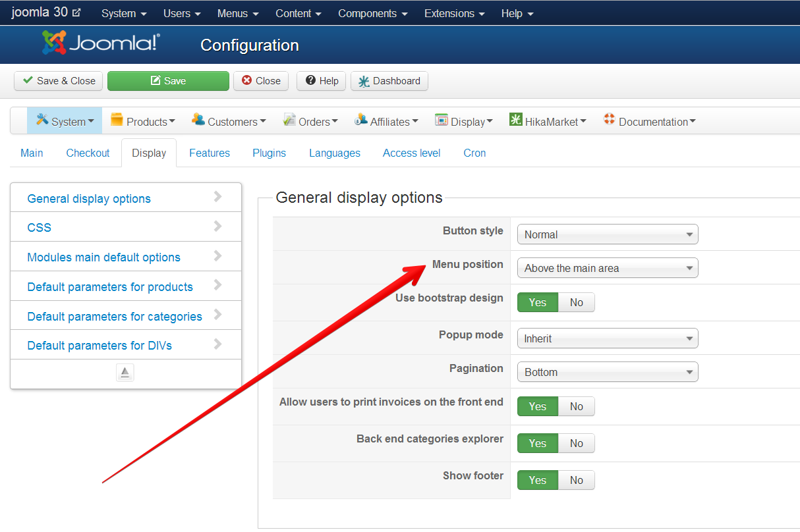Open Popup mode dropdown

tap(608, 338)
